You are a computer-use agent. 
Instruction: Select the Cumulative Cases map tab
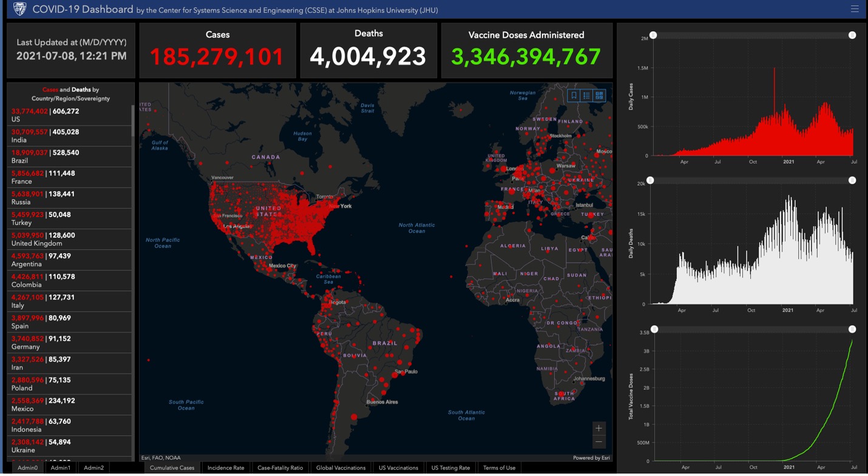point(172,468)
